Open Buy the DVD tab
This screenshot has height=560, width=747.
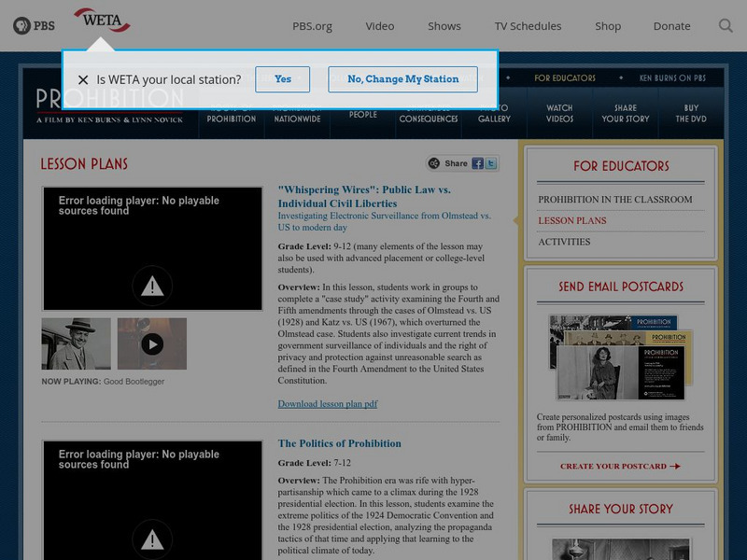691,113
